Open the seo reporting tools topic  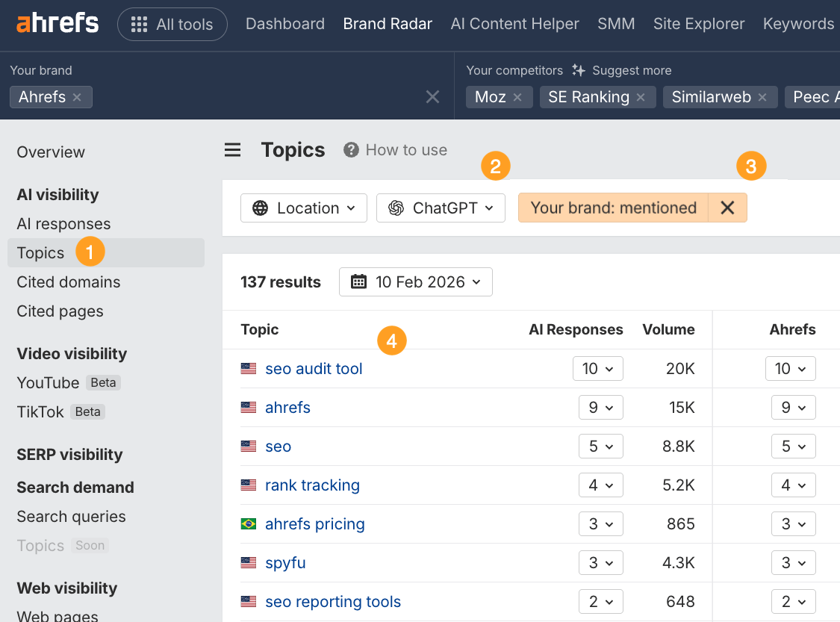click(x=332, y=601)
